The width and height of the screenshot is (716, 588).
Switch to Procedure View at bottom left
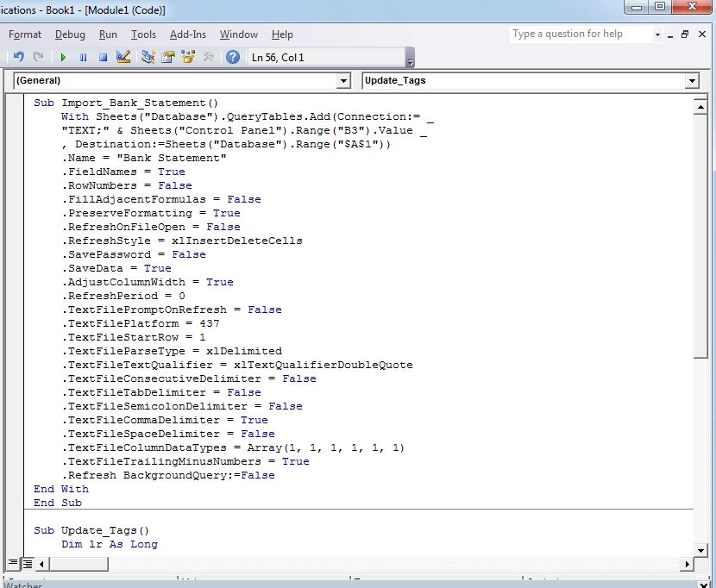tap(14, 562)
